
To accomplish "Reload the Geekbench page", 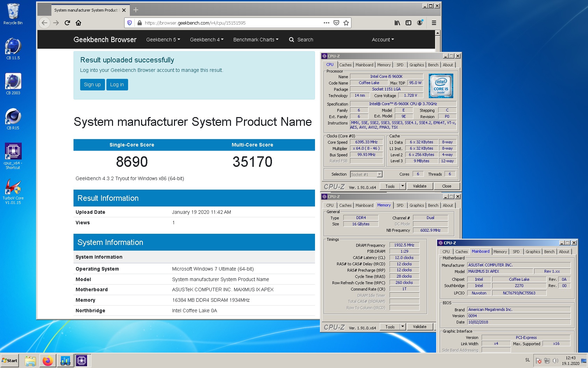I will point(67,23).
